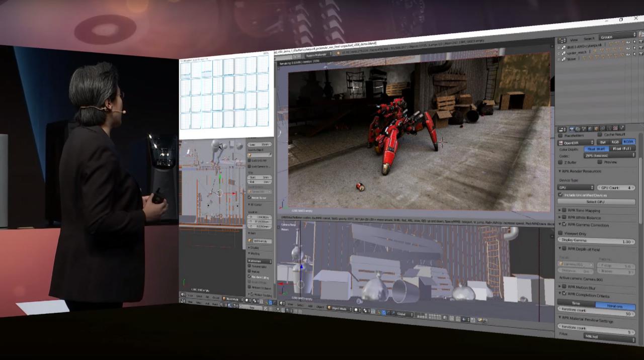Toggle Backface Culling in viewport shading panel

[250, 277]
